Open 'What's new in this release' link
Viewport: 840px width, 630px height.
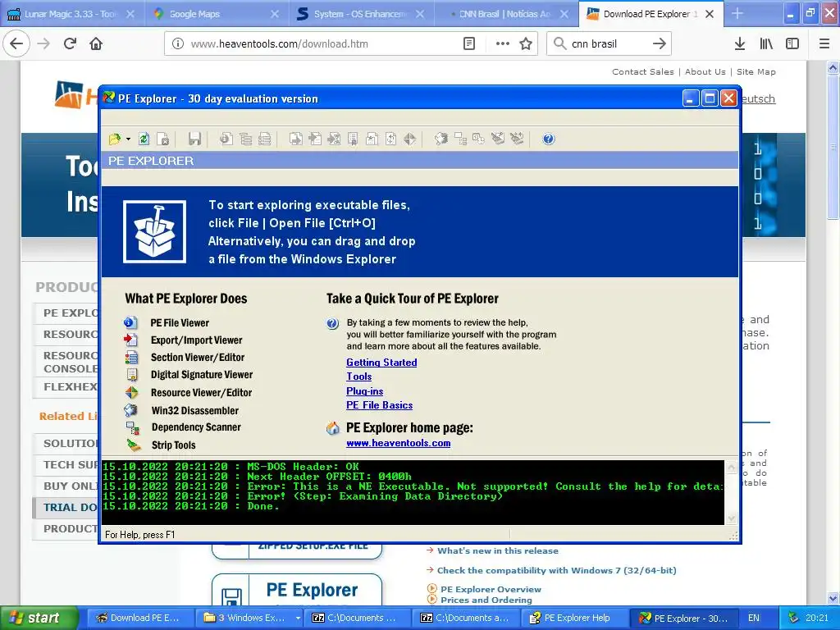[498, 550]
